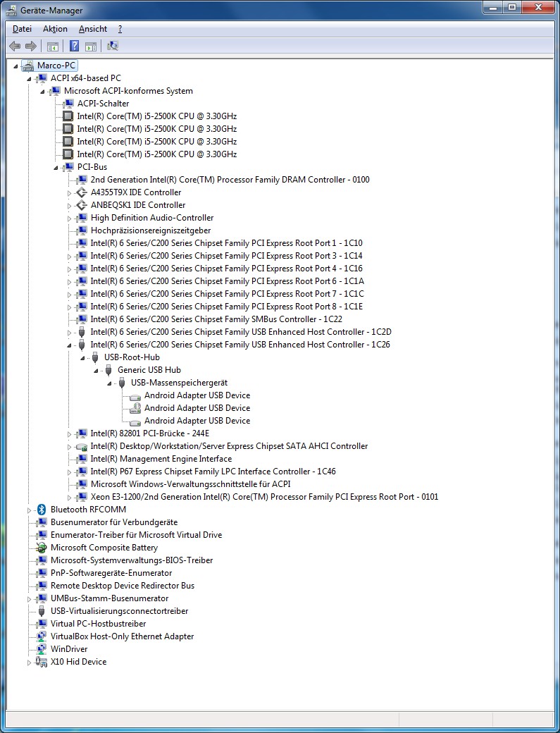The height and width of the screenshot is (733, 560).
Task: Select Microsoft-Systemverwaltungs-BIOS-Treiber
Action: (132, 560)
